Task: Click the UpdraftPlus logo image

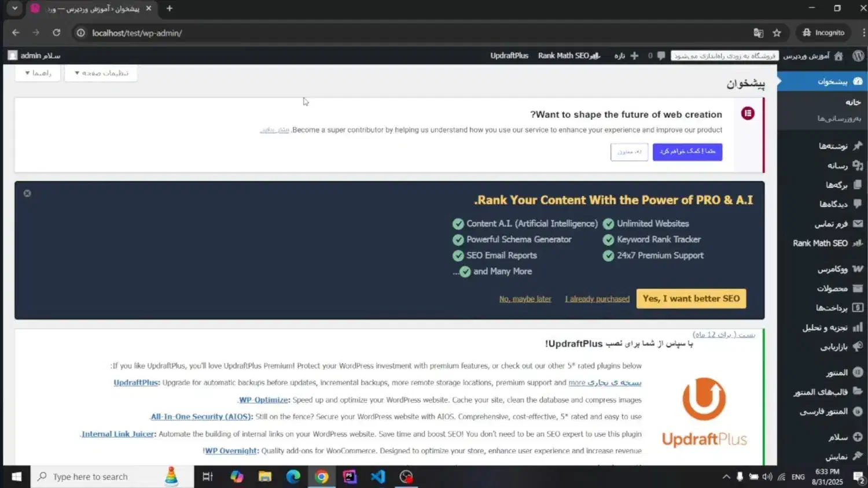Action: [704, 412]
